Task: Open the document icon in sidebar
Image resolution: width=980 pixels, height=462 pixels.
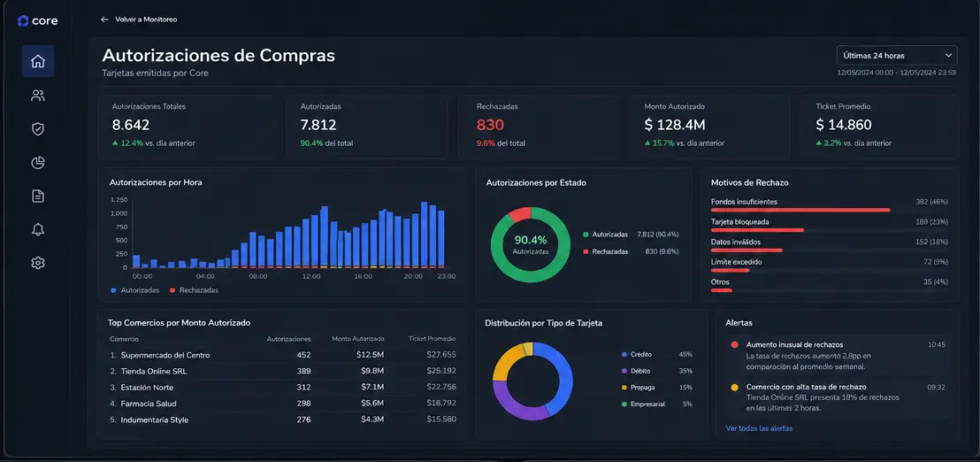Action: point(37,196)
